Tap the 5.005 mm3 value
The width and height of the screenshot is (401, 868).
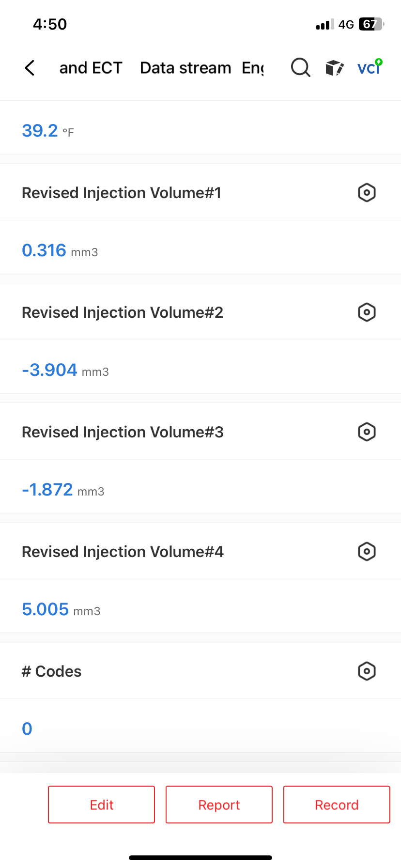click(61, 609)
